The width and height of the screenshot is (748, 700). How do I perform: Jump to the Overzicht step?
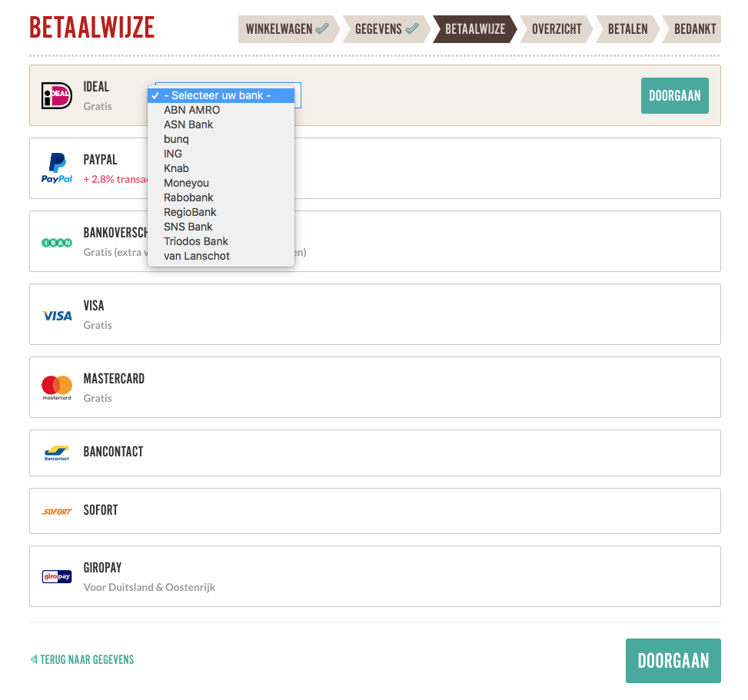click(x=557, y=29)
